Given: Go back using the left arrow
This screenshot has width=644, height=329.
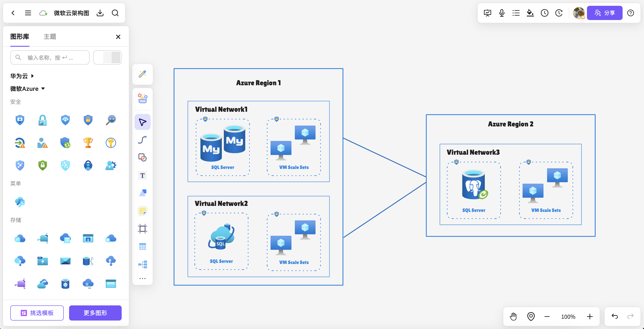Looking at the screenshot, I should [x=13, y=13].
